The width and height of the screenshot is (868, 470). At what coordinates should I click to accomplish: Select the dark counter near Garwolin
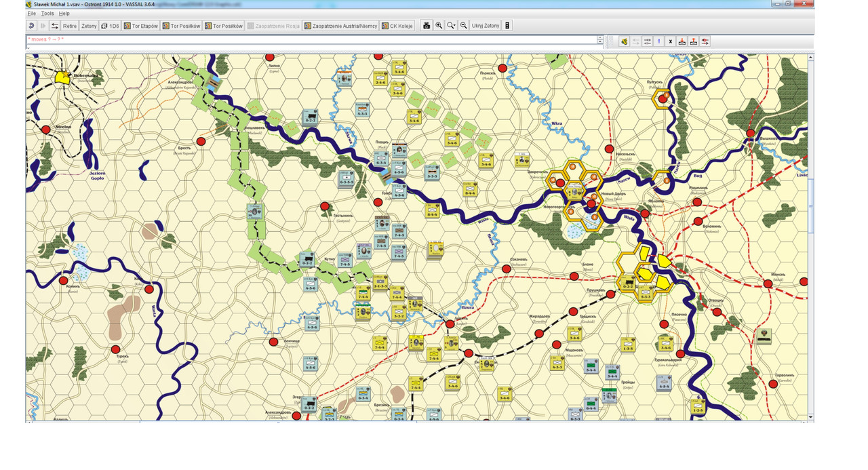click(x=764, y=336)
